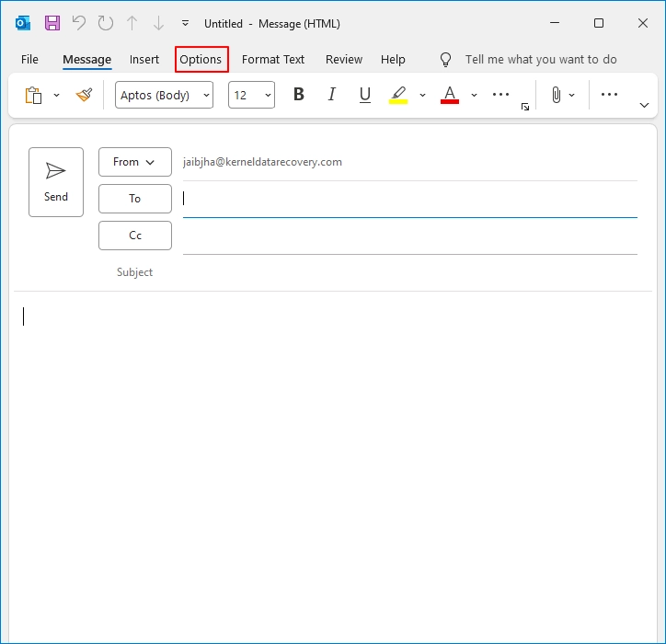Open the Help tab

[393, 59]
